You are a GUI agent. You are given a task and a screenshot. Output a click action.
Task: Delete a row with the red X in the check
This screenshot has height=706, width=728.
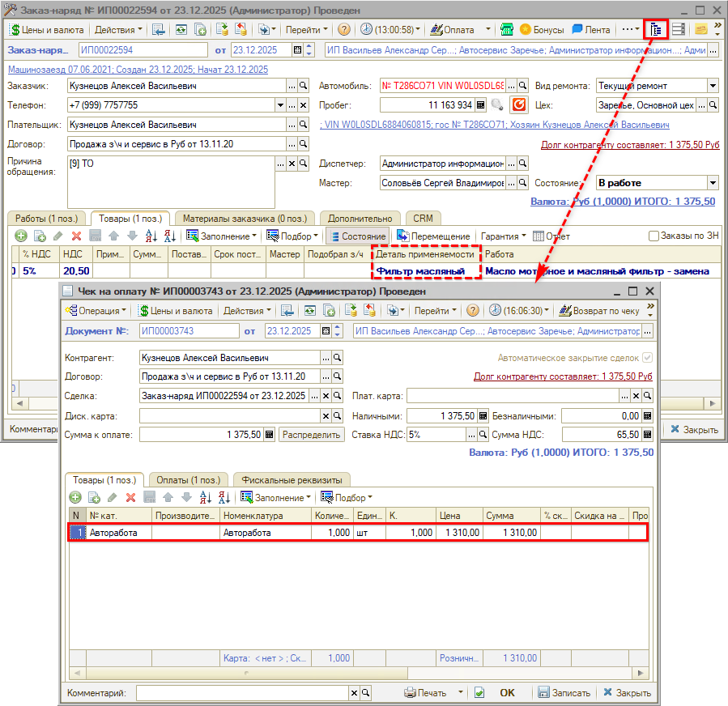(x=130, y=497)
